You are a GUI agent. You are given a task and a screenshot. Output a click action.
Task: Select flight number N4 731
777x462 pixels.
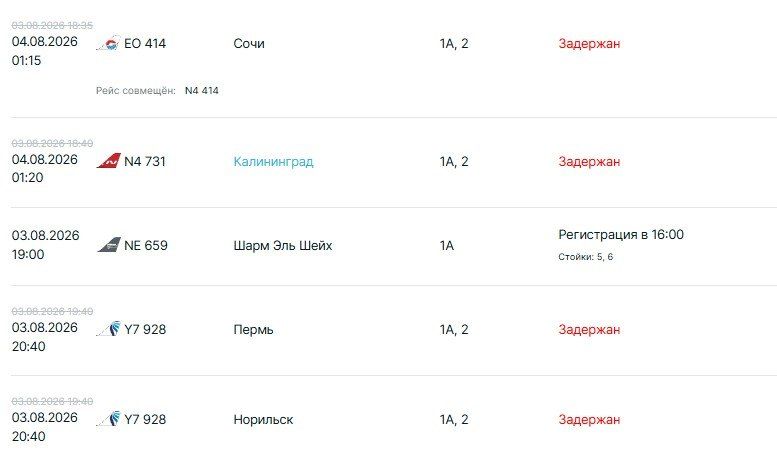point(145,162)
